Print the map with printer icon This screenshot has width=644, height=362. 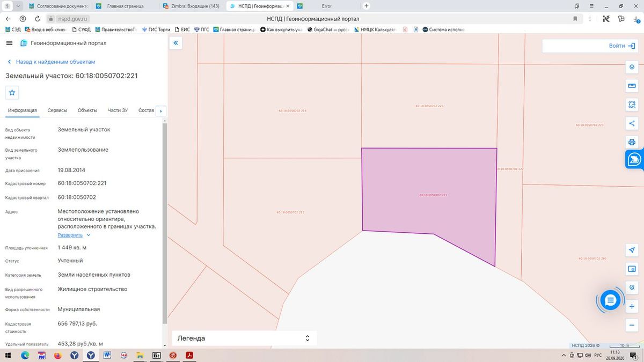632,142
